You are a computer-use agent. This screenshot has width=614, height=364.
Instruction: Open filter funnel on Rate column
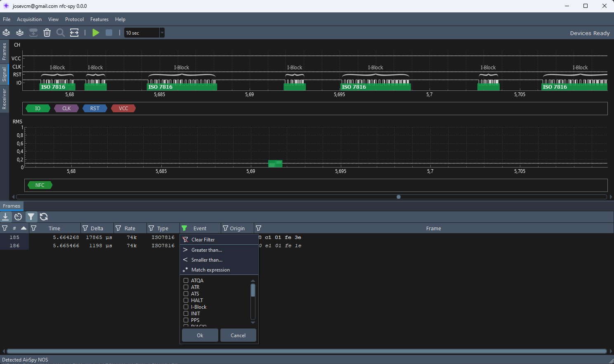coord(118,228)
